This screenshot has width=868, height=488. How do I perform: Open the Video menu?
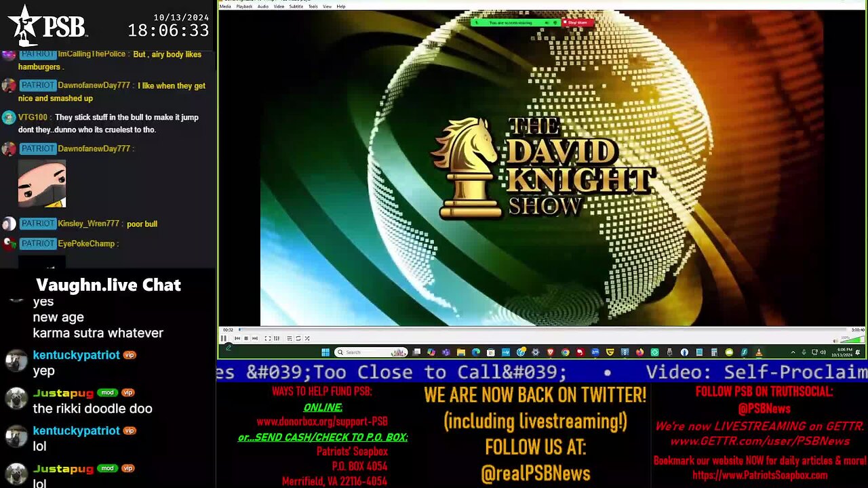[x=279, y=6]
